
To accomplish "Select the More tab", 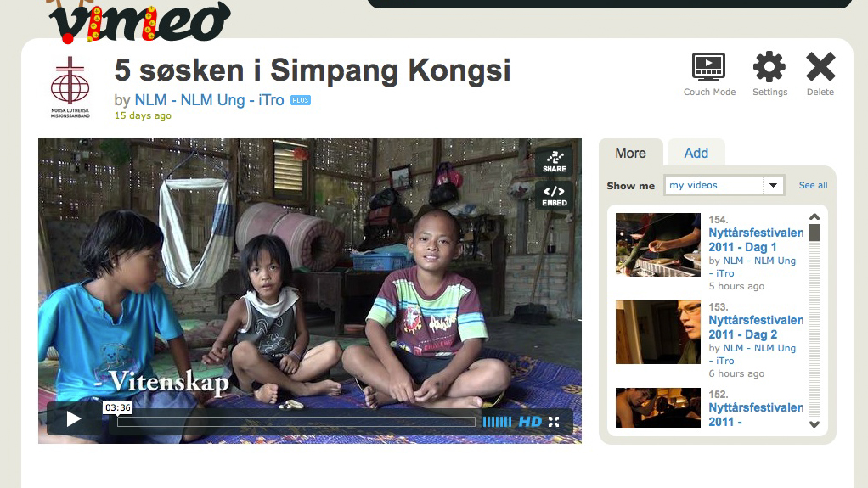I will [x=630, y=153].
